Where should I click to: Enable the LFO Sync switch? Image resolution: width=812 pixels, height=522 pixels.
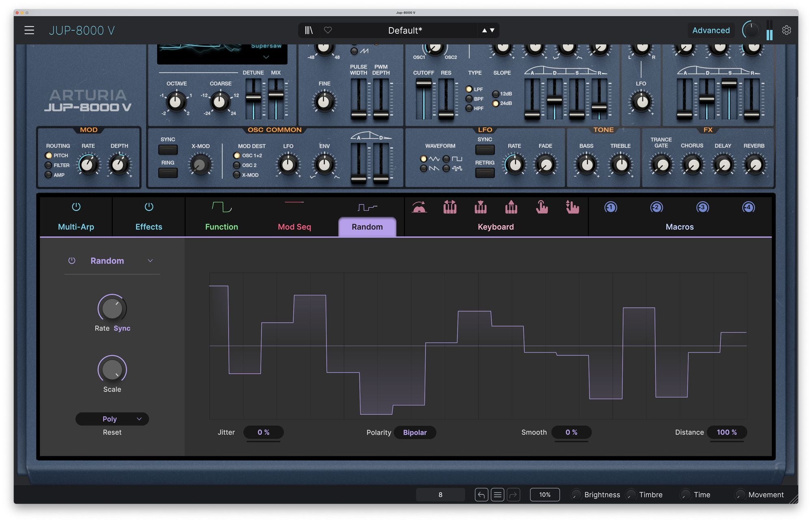point(485,149)
